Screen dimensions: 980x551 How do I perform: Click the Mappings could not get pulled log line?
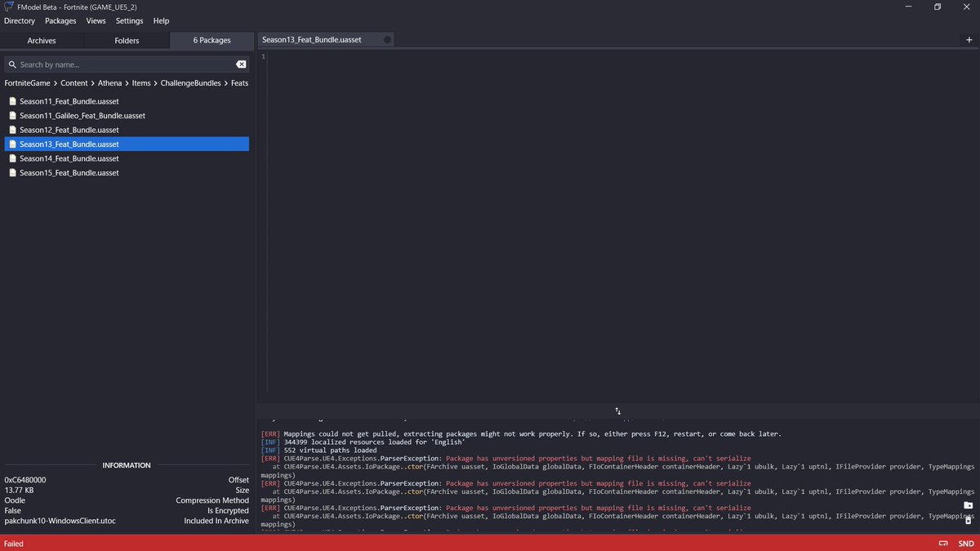click(520, 434)
